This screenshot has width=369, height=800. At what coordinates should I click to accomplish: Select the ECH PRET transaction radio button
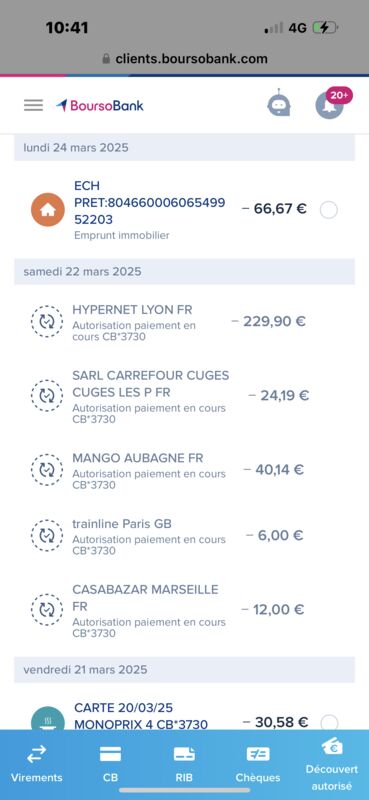pyautogui.click(x=329, y=210)
